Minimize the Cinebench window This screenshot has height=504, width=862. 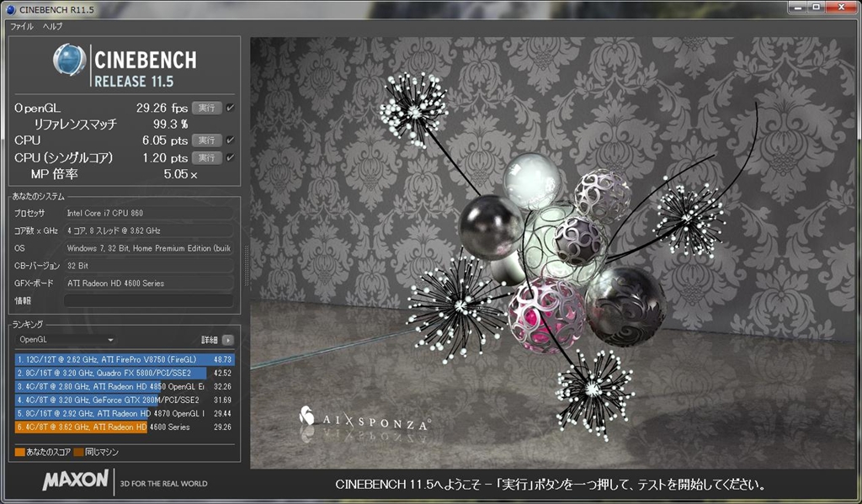(797, 7)
